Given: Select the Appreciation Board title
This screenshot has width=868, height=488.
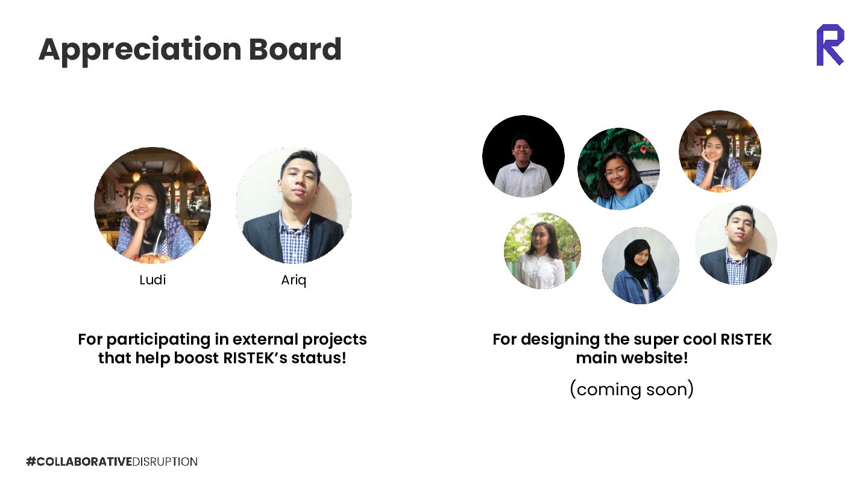Looking at the screenshot, I should (x=190, y=49).
